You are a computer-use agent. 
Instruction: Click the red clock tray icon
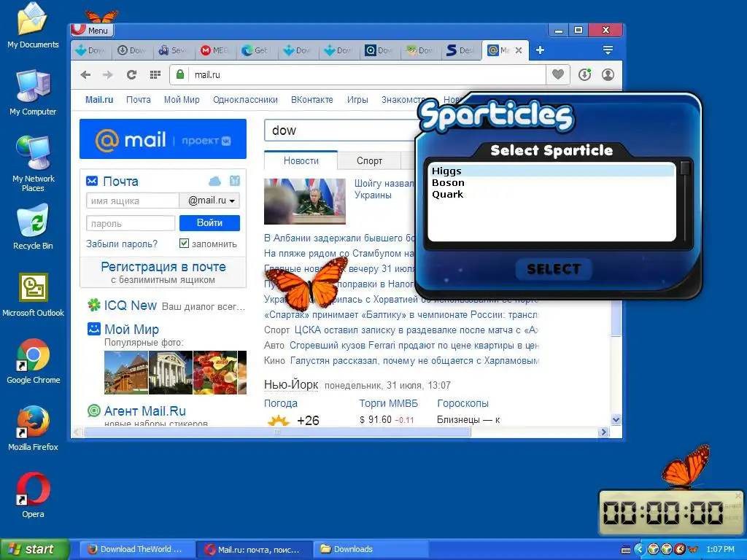(681, 549)
